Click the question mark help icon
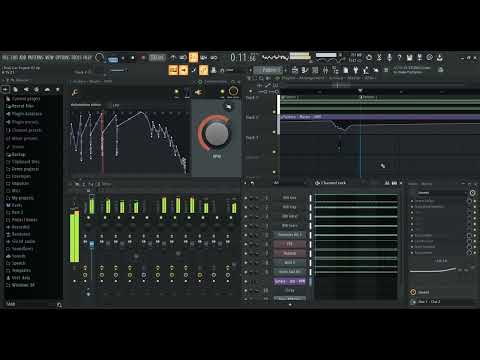 pyautogui.click(x=399, y=57)
